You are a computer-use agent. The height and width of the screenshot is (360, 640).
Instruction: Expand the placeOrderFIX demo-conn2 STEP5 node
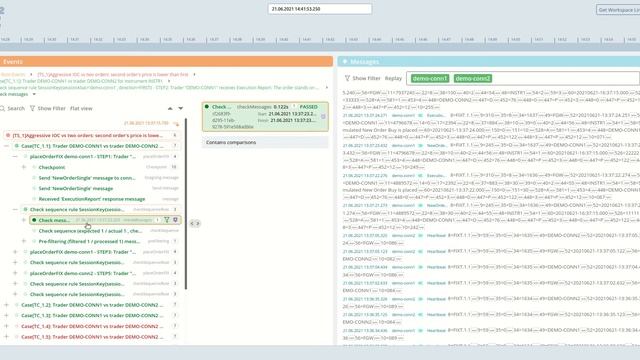coord(15,273)
